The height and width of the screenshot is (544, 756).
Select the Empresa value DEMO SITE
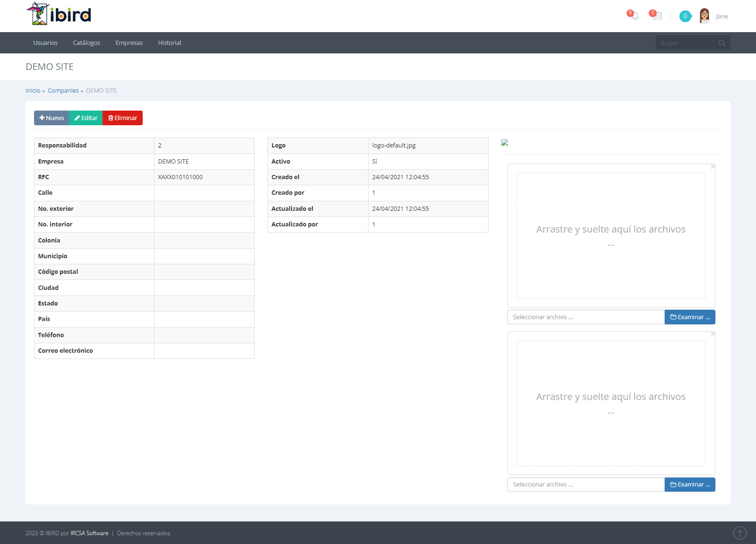point(173,161)
